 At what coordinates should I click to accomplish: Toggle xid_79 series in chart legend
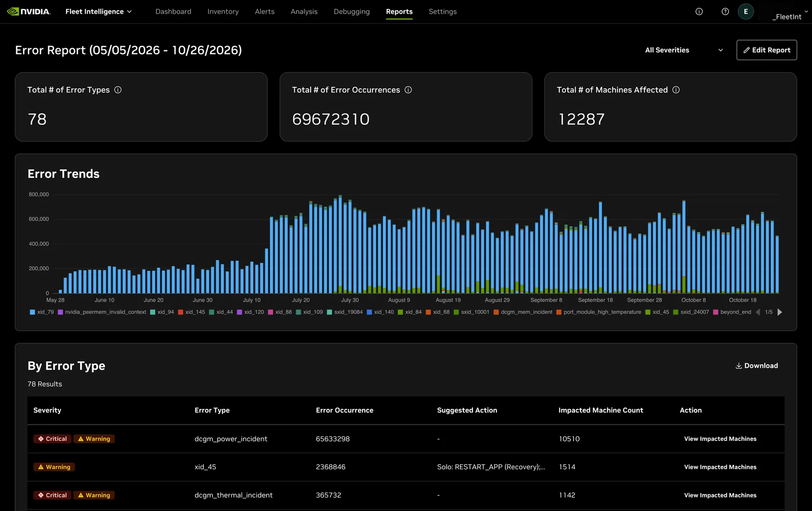click(x=42, y=312)
